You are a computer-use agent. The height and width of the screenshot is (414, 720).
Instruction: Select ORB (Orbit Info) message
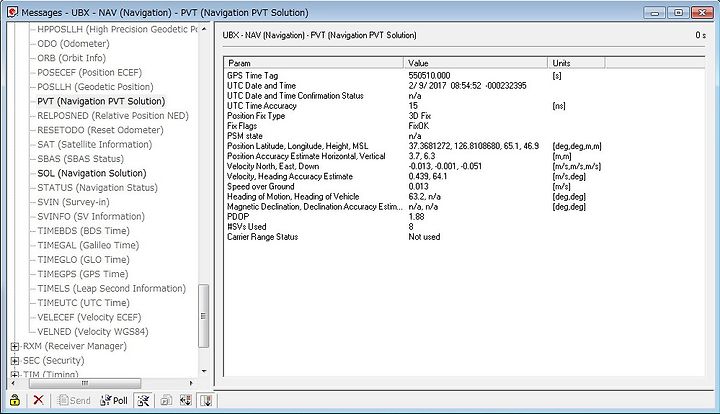(x=72, y=58)
